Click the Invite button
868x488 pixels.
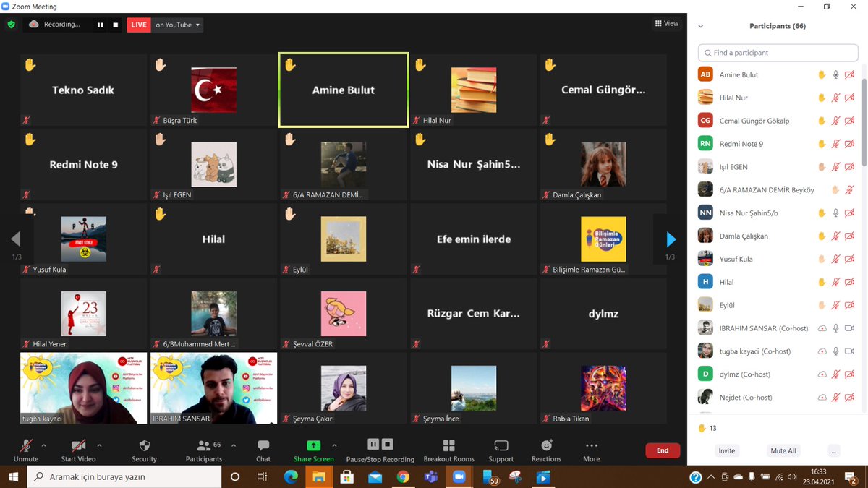(726, 450)
